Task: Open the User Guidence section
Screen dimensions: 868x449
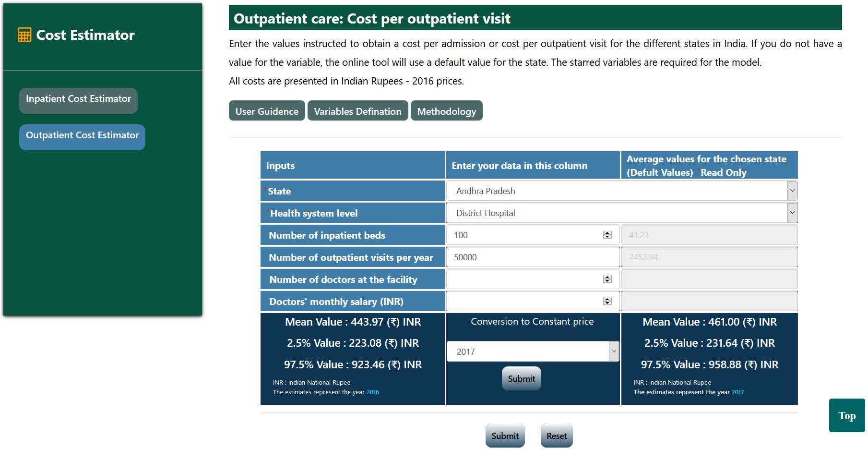Action: pyautogui.click(x=267, y=111)
